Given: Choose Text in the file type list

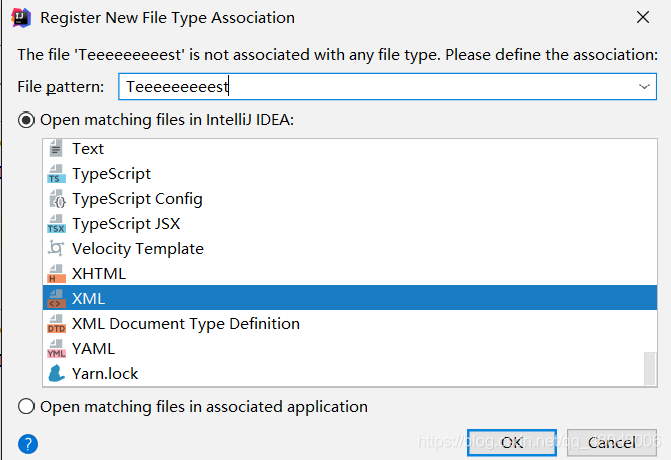Looking at the screenshot, I should coord(350,148).
